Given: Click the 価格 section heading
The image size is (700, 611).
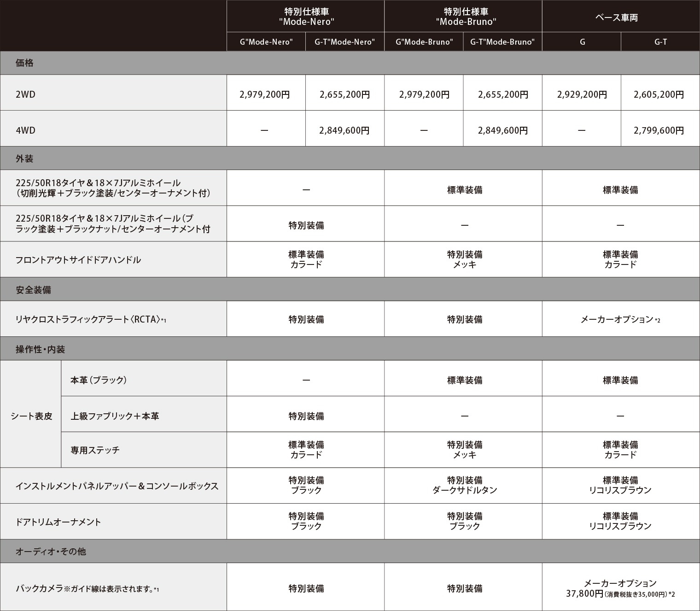Looking at the screenshot, I should (x=350, y=63).
